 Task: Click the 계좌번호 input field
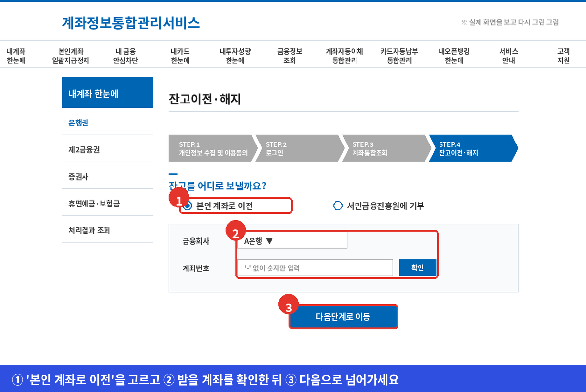[x=315, y=268]
